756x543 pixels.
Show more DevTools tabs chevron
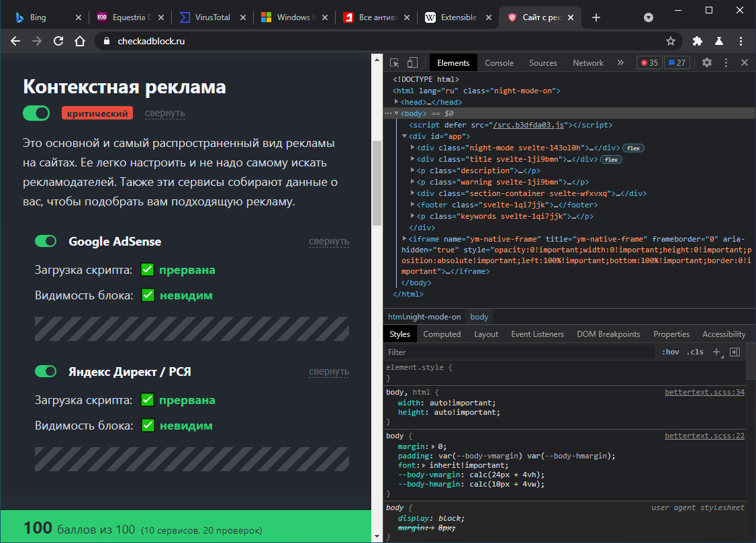[620, 62]
